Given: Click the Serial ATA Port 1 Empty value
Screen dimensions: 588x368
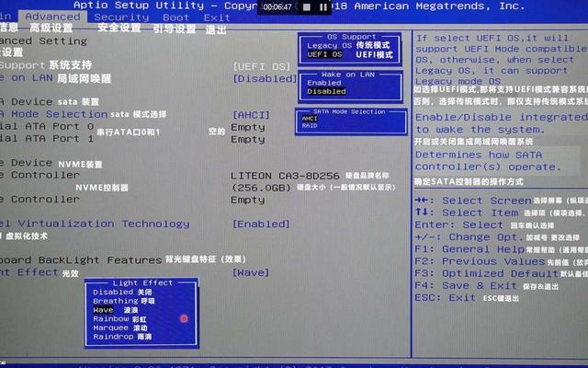Looking at the screenshot, I should tap(248, 139).
